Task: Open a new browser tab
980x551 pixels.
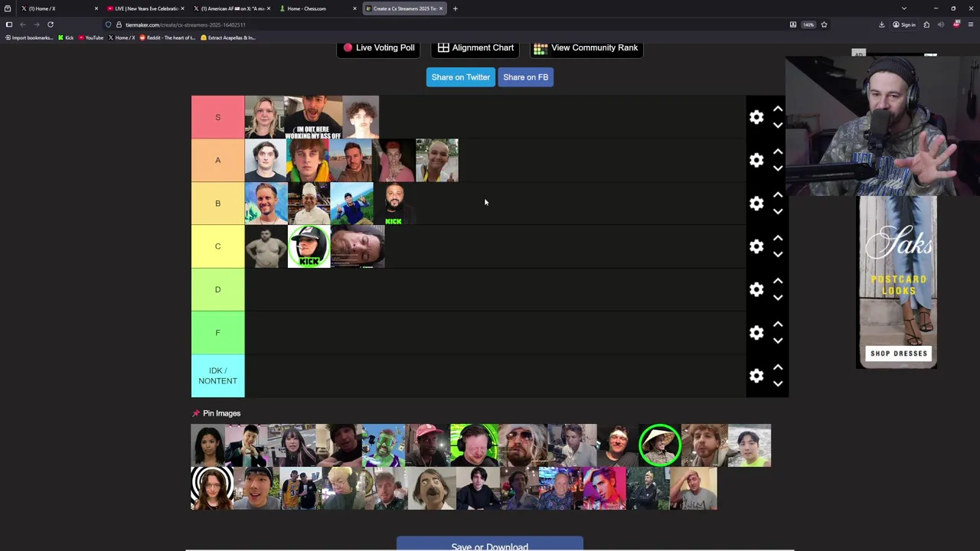Action: pos(455,8)
